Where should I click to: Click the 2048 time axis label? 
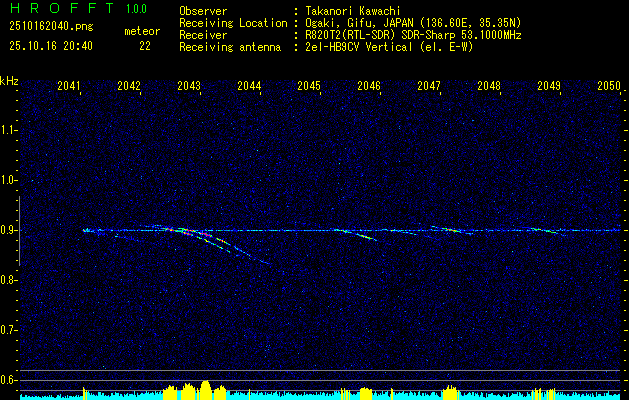pyautogui.click(x=489, y=86)
